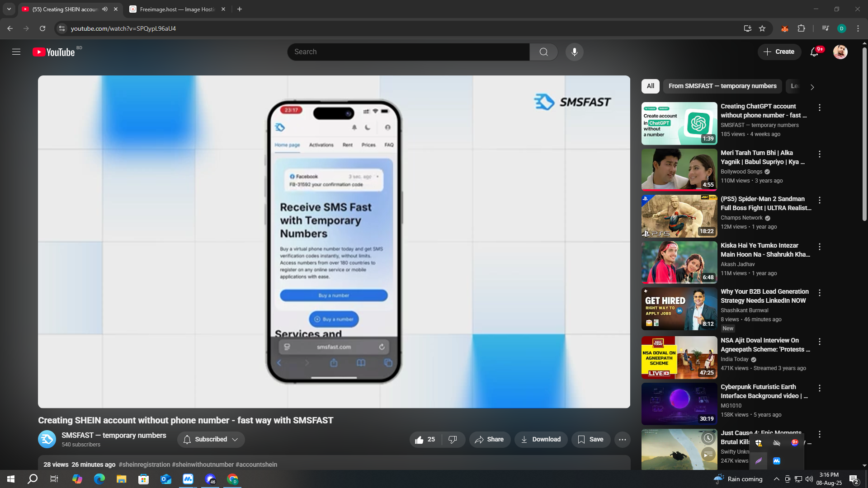Screen dimensions: 868x488
Task: Open options for Creating ChatGPT account video
Action: [x=819, y=108]
